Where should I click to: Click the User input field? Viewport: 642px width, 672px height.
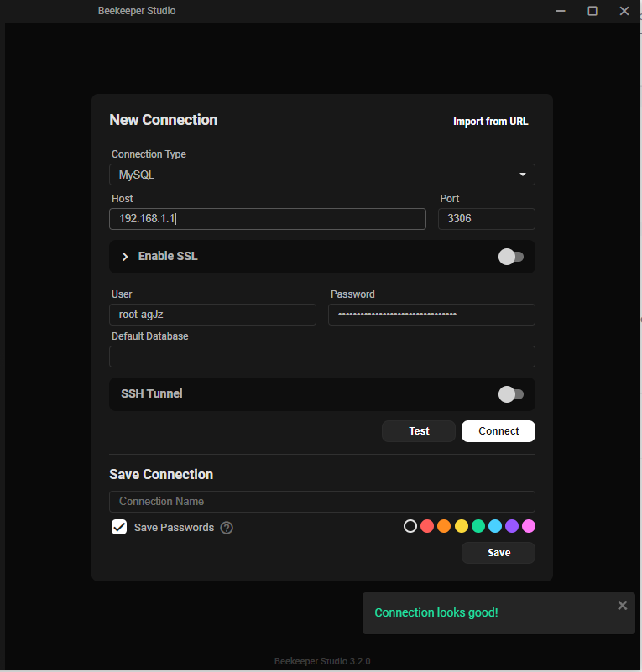[x=212, y=315]
